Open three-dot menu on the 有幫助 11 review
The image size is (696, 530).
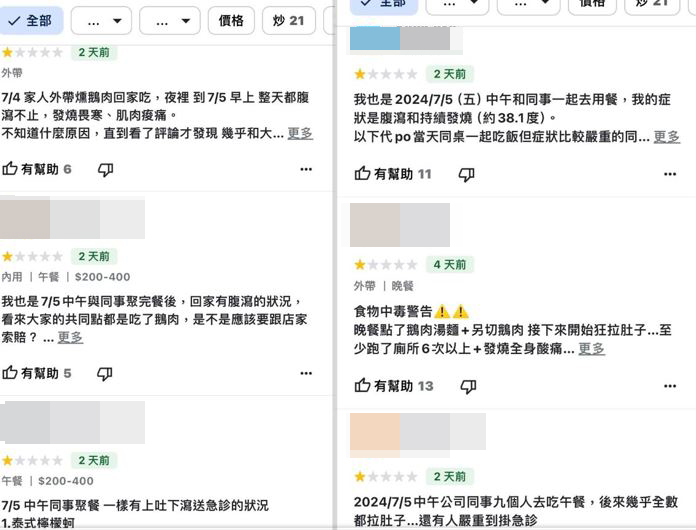pos(669,174)
